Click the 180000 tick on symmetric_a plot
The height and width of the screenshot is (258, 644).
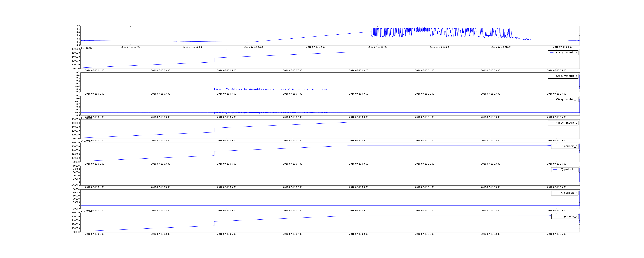(x=76, y=49)
